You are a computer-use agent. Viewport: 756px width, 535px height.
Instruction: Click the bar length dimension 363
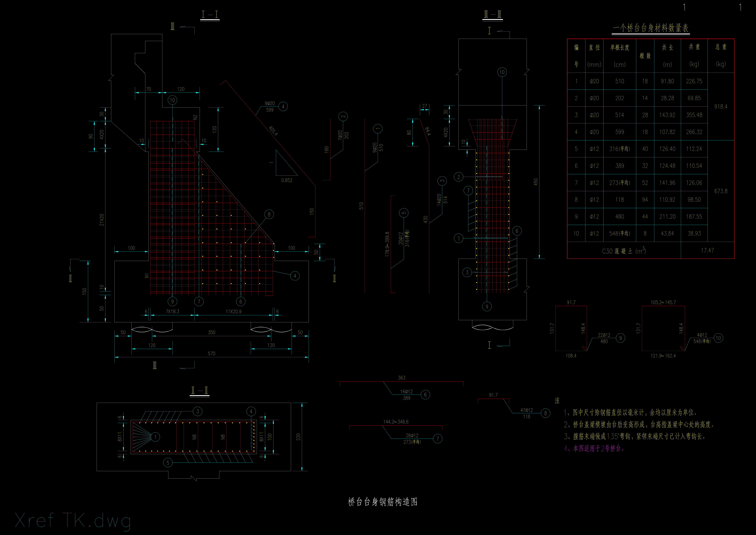point(402,378)
